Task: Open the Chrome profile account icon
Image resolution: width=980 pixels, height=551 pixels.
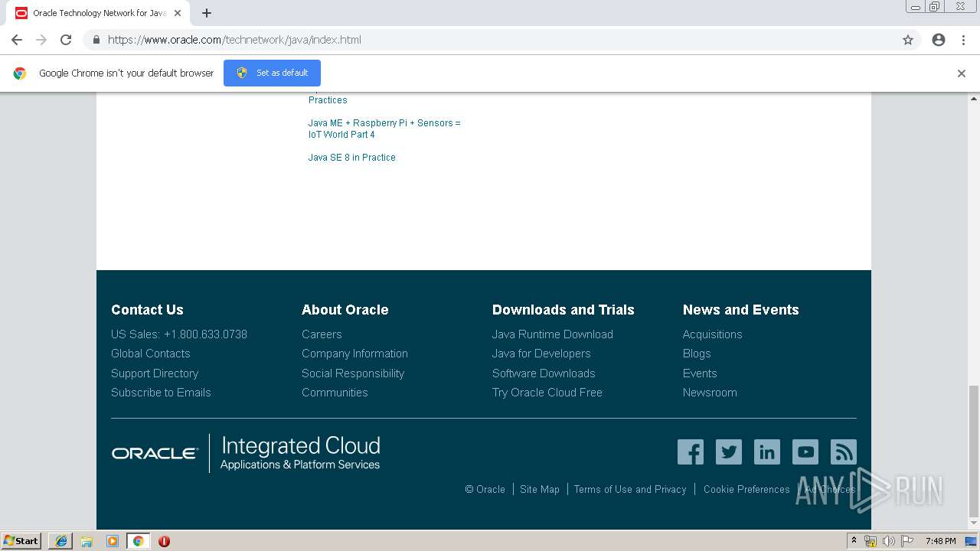Action: tap(939, 40)
